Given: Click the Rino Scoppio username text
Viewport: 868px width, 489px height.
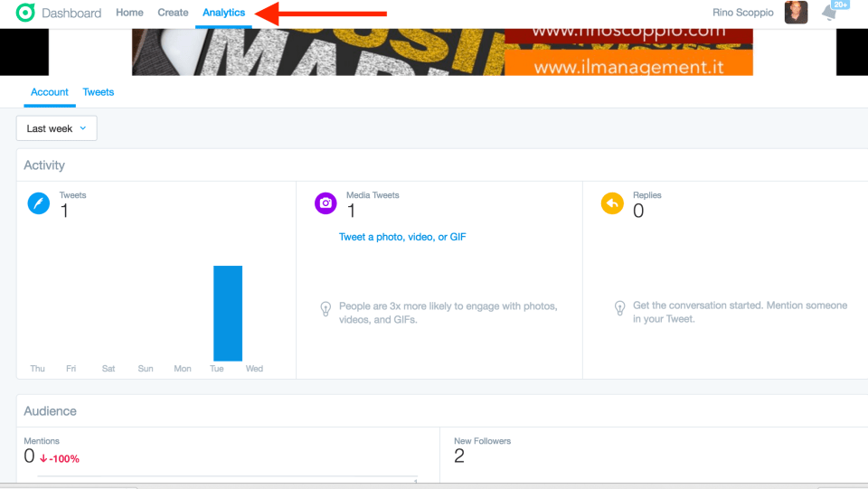Looking at the screenshot, I should click(742, 13).
